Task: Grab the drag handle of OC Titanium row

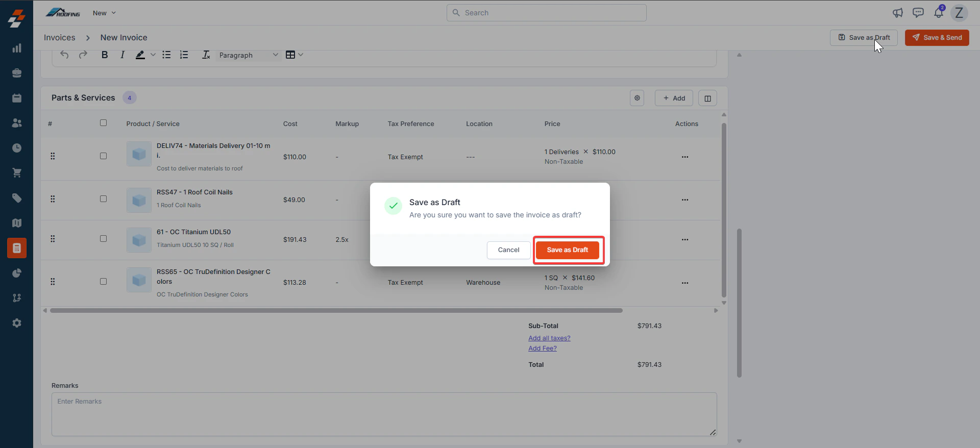Action: [53, 239]
